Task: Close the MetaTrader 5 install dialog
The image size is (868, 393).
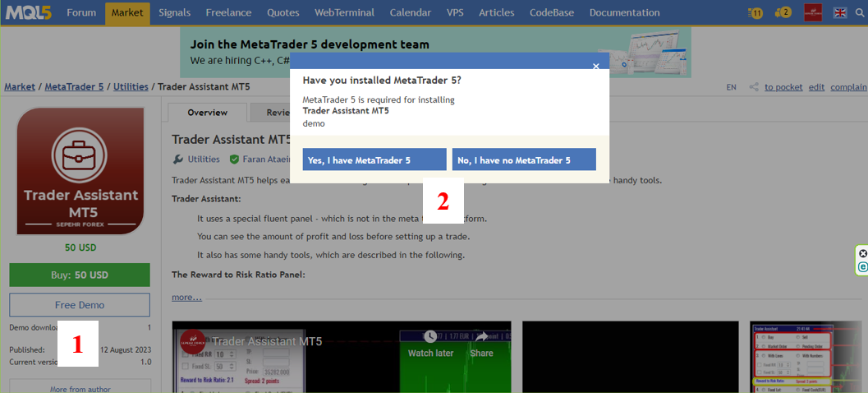Action: pos(596,66)
